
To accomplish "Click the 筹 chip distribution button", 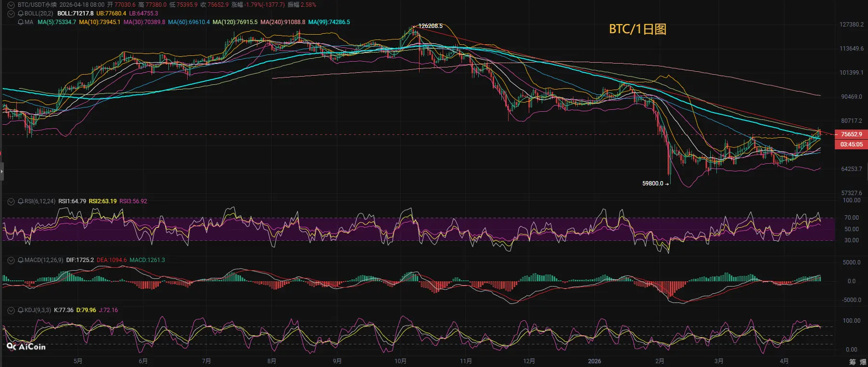I will [852, 362].
